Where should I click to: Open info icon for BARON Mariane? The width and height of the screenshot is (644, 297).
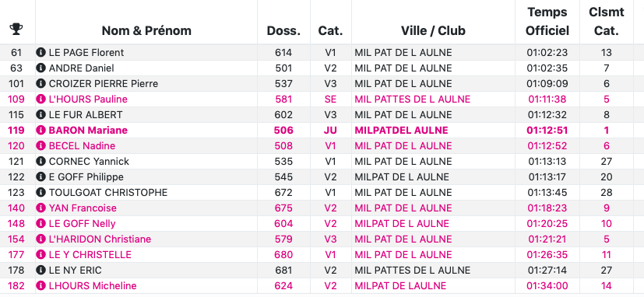tap(40, 131)
